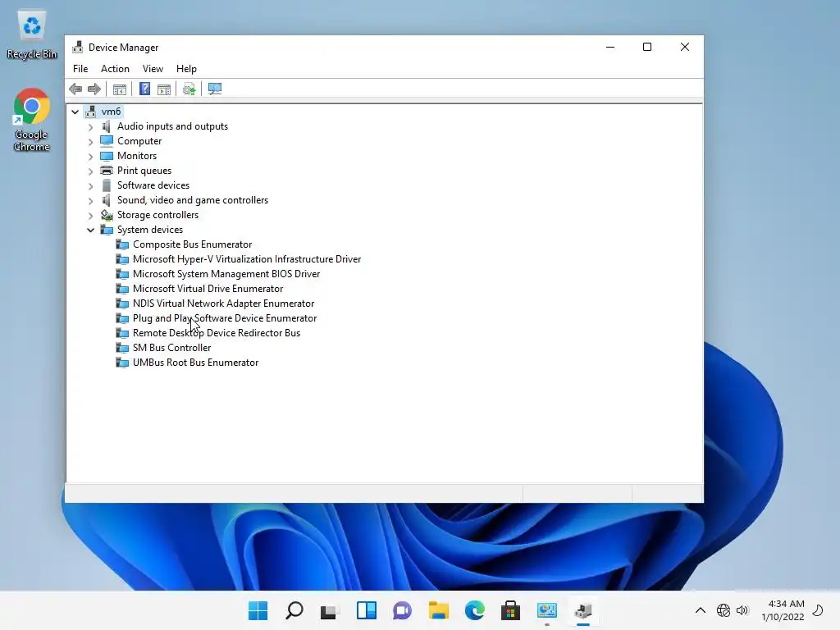Select the System devices label

(x=150, y=230)
